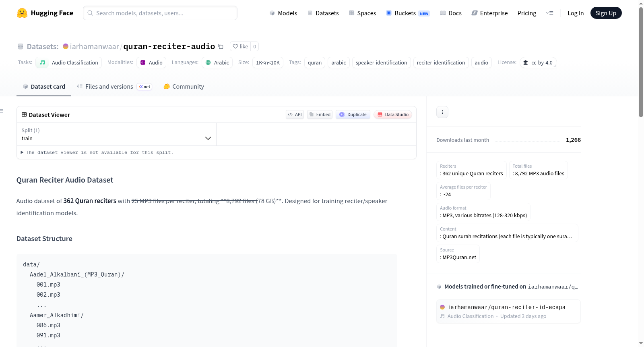The image size is (644, 347).
Task: Click the Total files metadata box
Action: 539,170
